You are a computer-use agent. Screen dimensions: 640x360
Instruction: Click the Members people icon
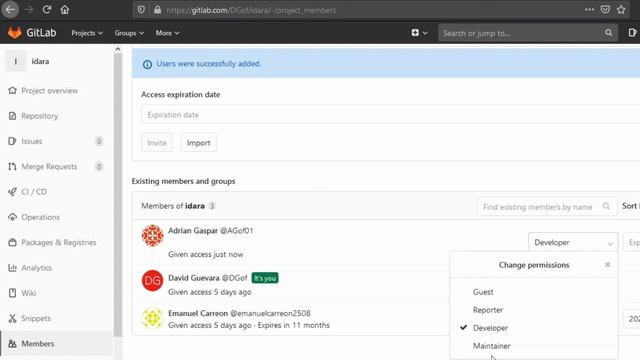[x=12, y=344]
